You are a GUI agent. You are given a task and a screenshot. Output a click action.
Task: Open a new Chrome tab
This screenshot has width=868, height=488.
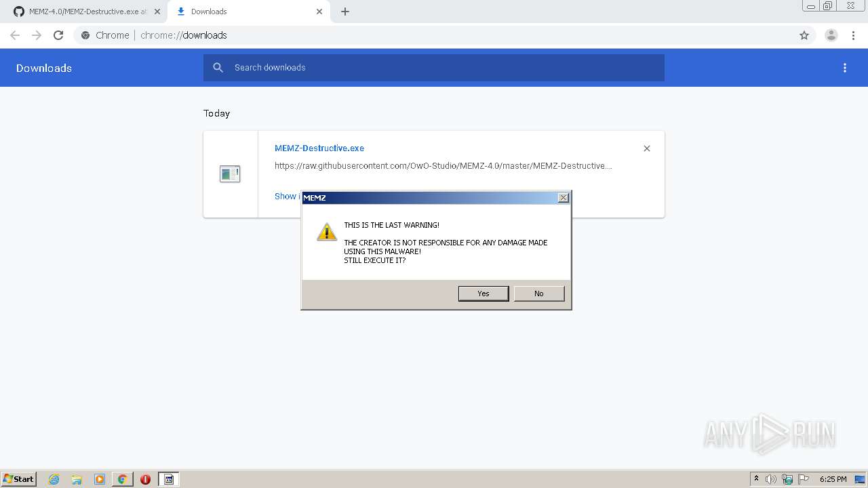coord(345,12)
